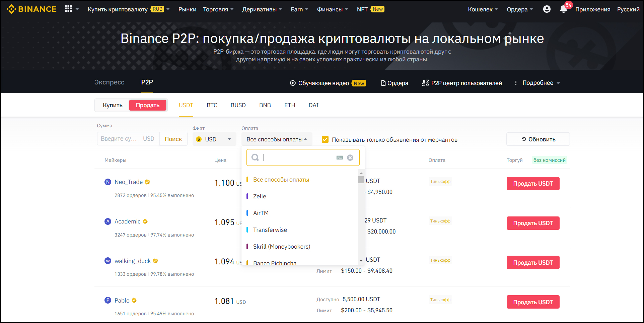Select the USDT crypto tab

pyautogui.click(x=186, y=105)
